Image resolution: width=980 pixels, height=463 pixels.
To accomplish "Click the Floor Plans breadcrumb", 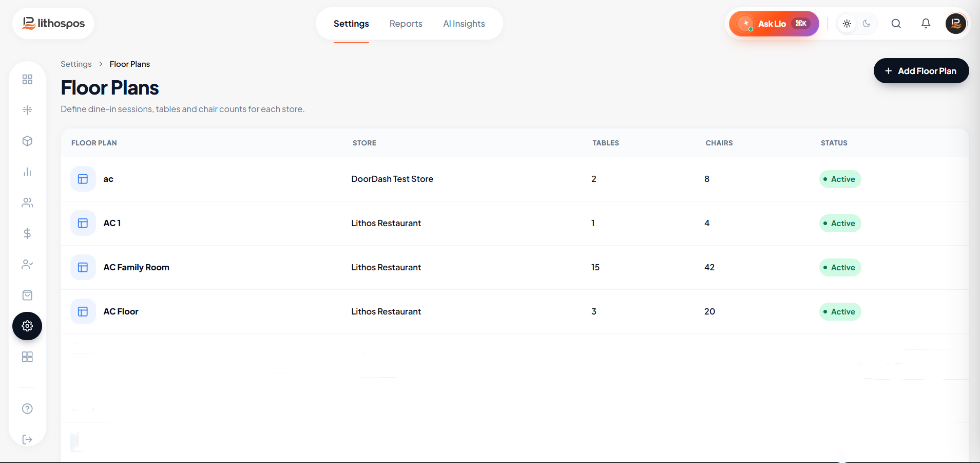I will (129, 64).
